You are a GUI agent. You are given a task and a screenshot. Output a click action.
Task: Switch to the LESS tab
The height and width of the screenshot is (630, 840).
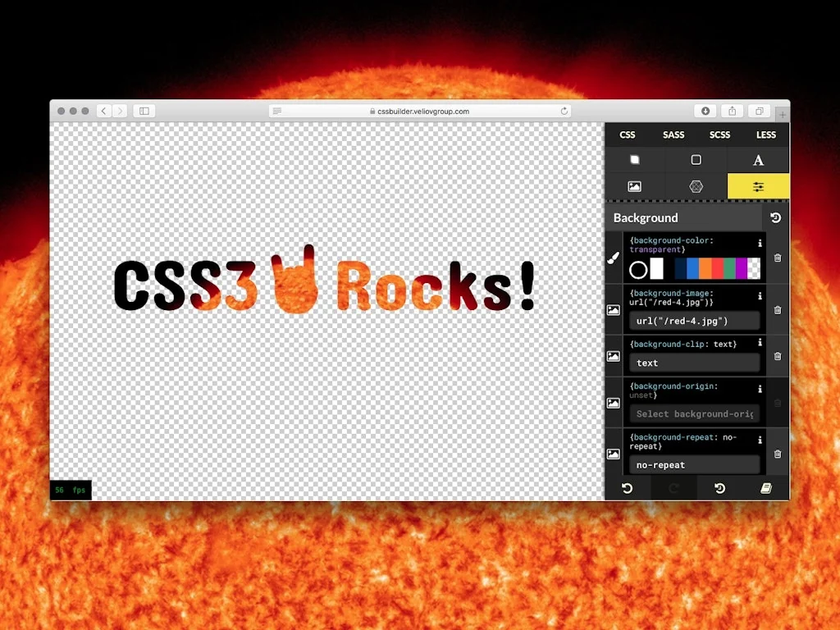(765, 135)
